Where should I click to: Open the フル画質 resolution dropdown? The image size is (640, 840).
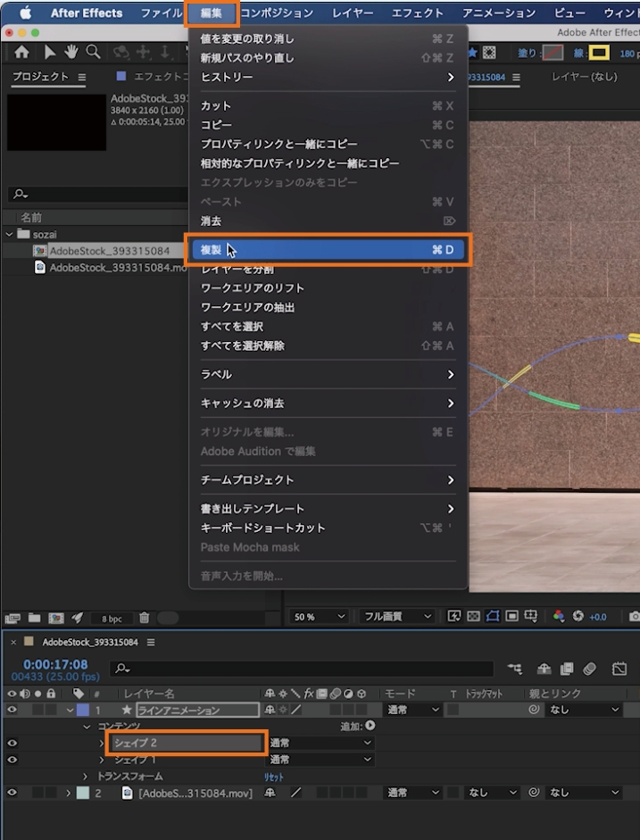click(397, 617)
